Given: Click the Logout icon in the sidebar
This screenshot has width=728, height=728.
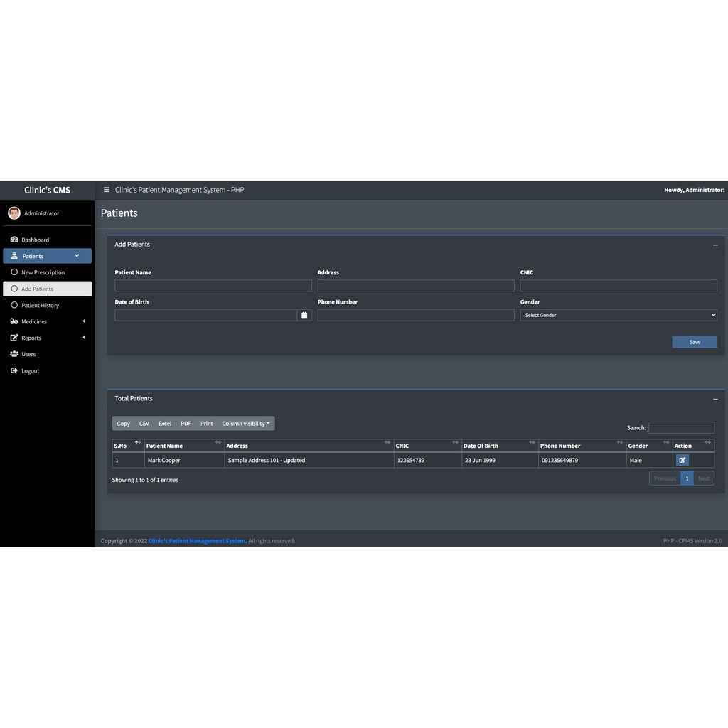Looking at the screenshot, I should (x=14, y=370).
